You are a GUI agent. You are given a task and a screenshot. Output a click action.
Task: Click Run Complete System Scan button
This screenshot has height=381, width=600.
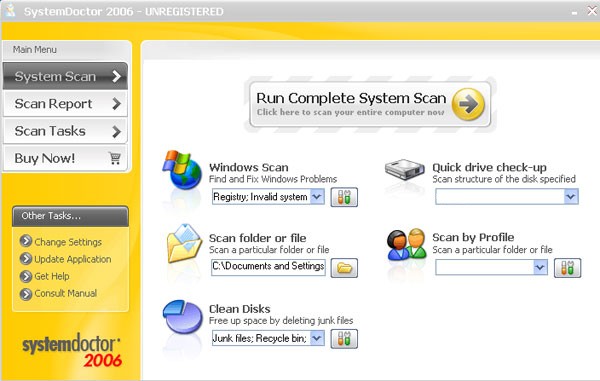(x=370, y=104)
